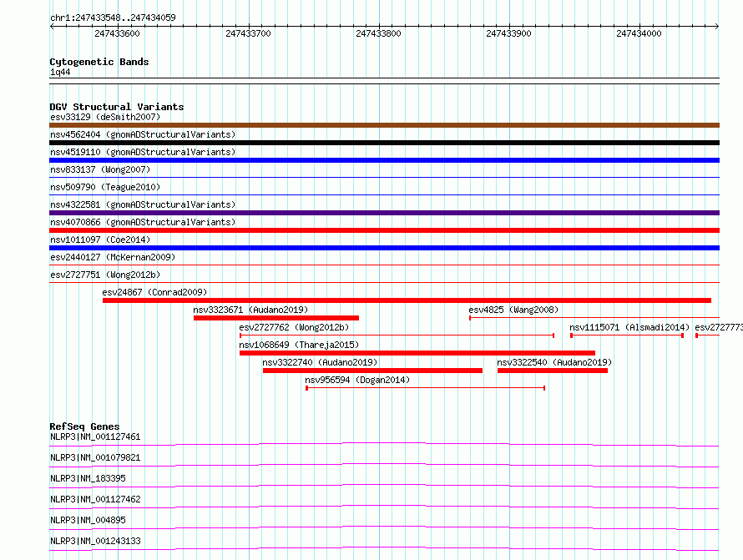Click the RefSeq Genes track title

click(x=84, y=426)
